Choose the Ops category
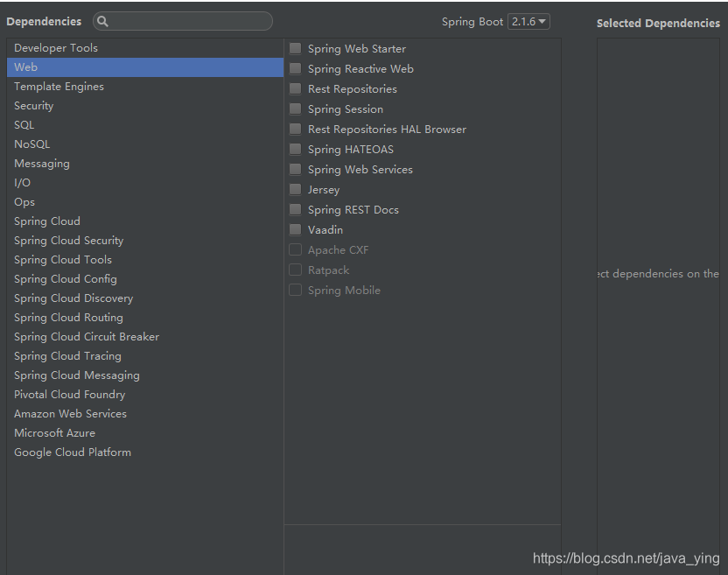The image size is (728, 575). click(145, 202)
